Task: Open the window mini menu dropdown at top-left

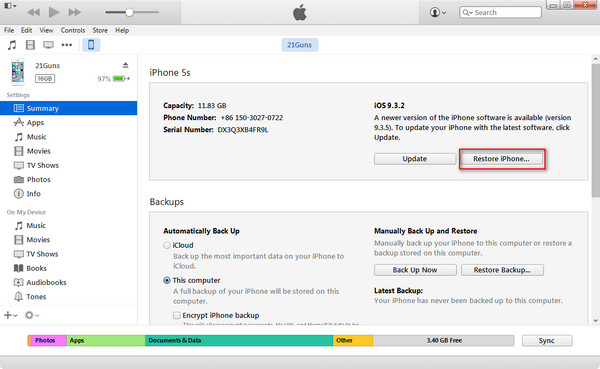Action: click(10, 6)
